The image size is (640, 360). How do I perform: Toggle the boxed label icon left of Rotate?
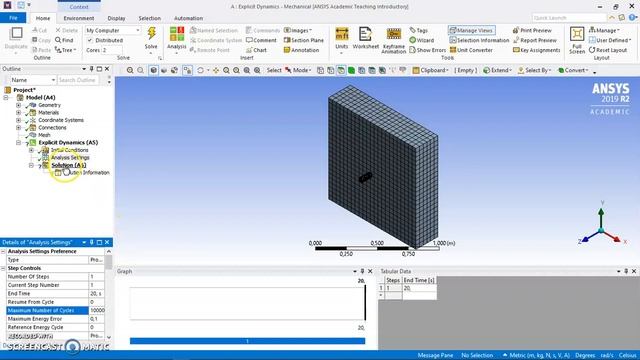click(187, 70)
